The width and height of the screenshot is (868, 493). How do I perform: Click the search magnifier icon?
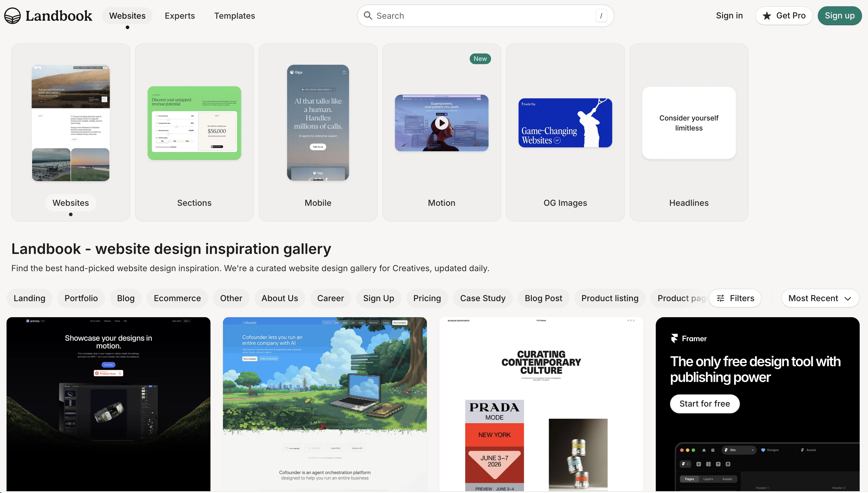(368, 15)
